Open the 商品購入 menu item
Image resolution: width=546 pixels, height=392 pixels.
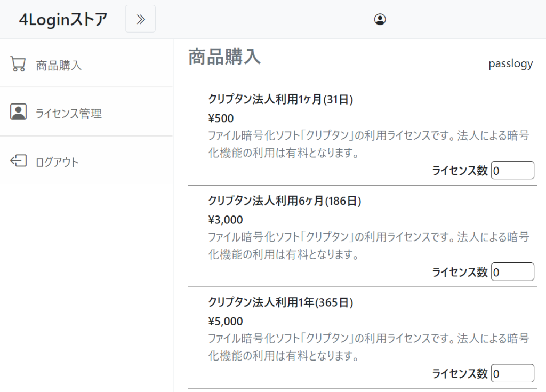pyautogui.click(x=86, y=63)
